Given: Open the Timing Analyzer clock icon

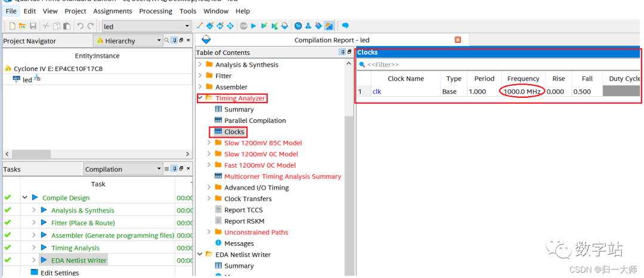Looking at the screenshot, I should coord(298,26).
